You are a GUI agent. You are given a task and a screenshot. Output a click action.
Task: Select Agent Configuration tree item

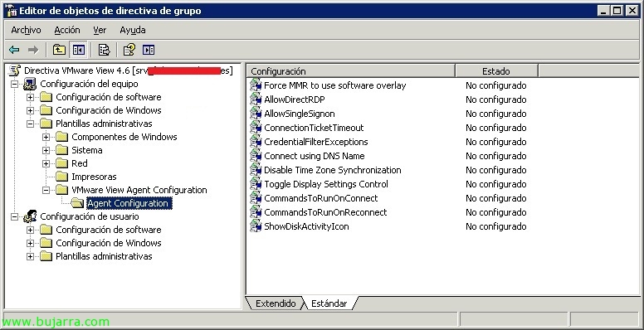pos(128,203)
